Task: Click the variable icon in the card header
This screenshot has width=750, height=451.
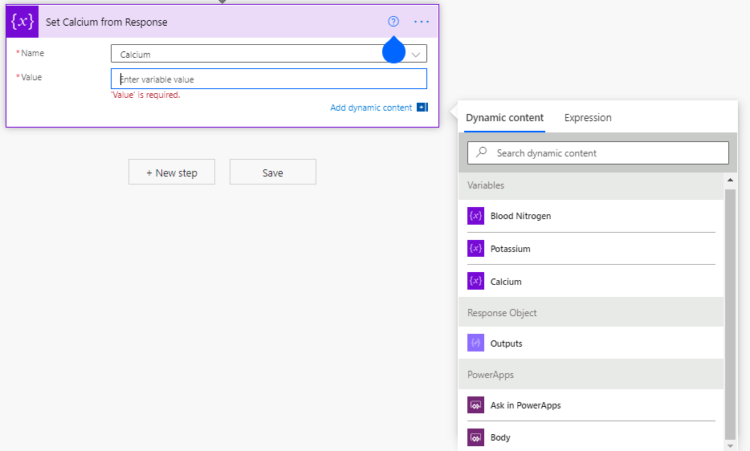Action: point(22,21)
